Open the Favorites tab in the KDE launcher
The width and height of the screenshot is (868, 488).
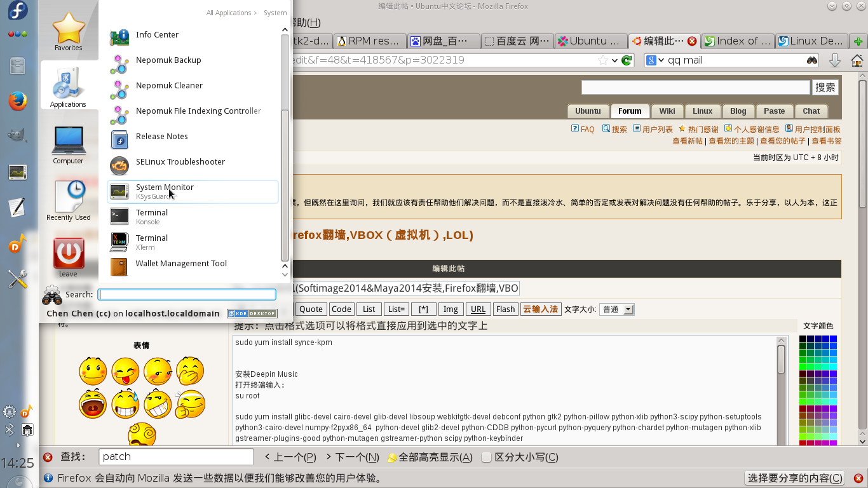(68, 31)
